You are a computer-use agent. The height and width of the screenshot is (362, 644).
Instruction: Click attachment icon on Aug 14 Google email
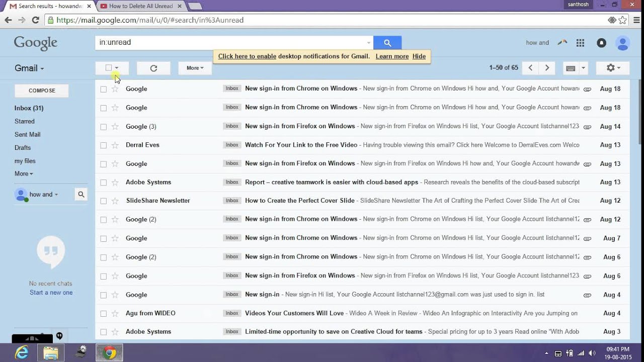coord(587,127)
